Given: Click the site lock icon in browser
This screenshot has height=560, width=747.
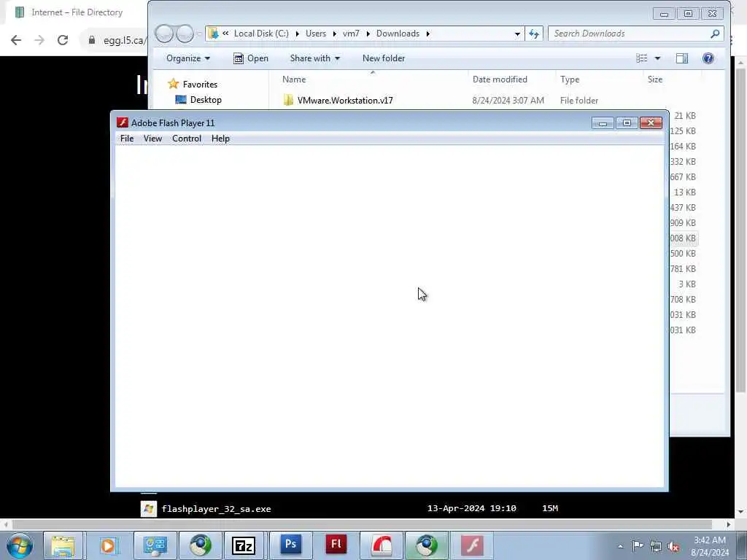Looking at the screenshot, I should 92,40.
